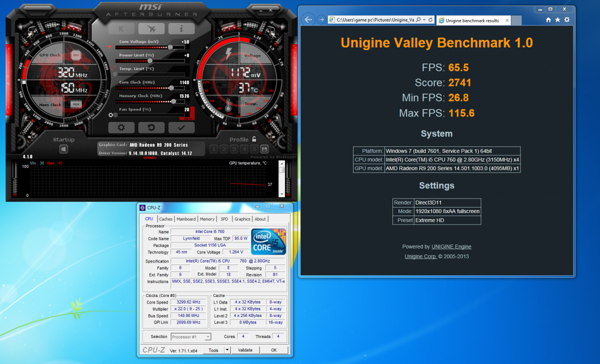Viewport: 600px width, 364px height.
Task: Click the thermometer icon on temperature gauge
Action: (228, 105)
